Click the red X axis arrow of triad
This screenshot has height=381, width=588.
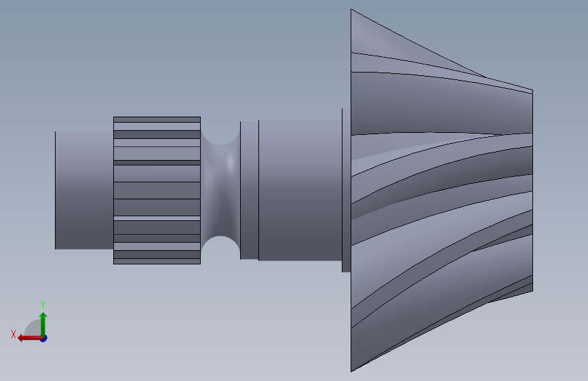30,338
